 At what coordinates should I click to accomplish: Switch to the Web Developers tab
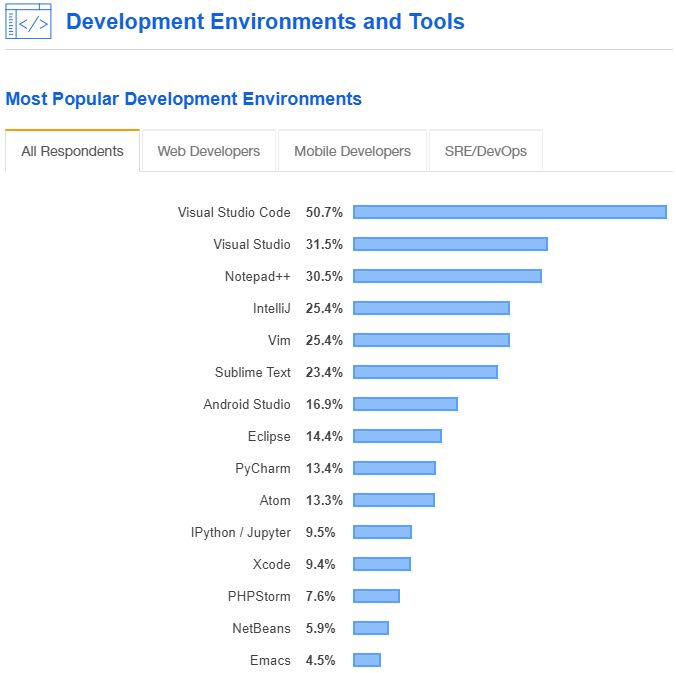coord(209,151)
